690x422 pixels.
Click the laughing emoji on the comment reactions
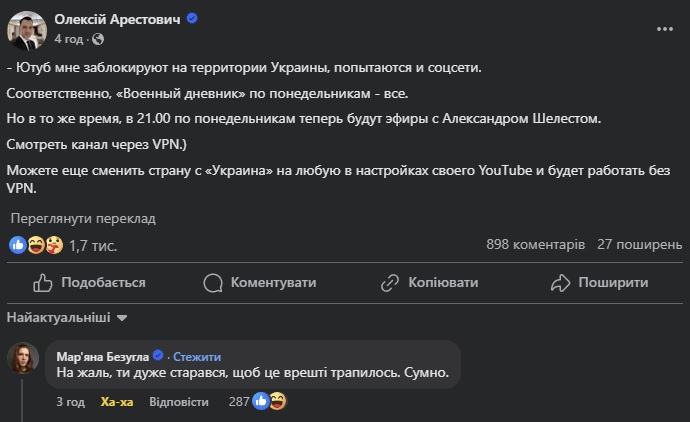[277, 401]
